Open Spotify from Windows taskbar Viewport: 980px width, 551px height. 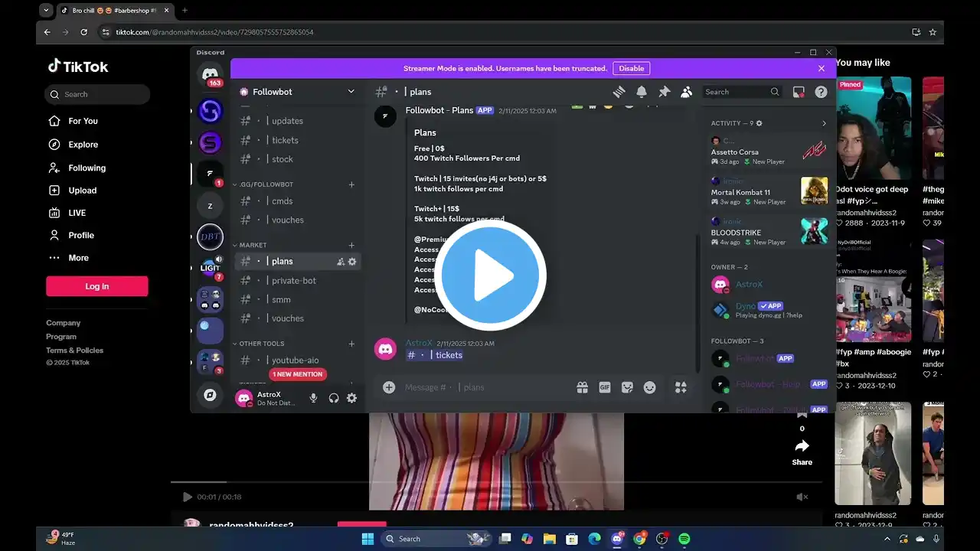coord(684,539)
